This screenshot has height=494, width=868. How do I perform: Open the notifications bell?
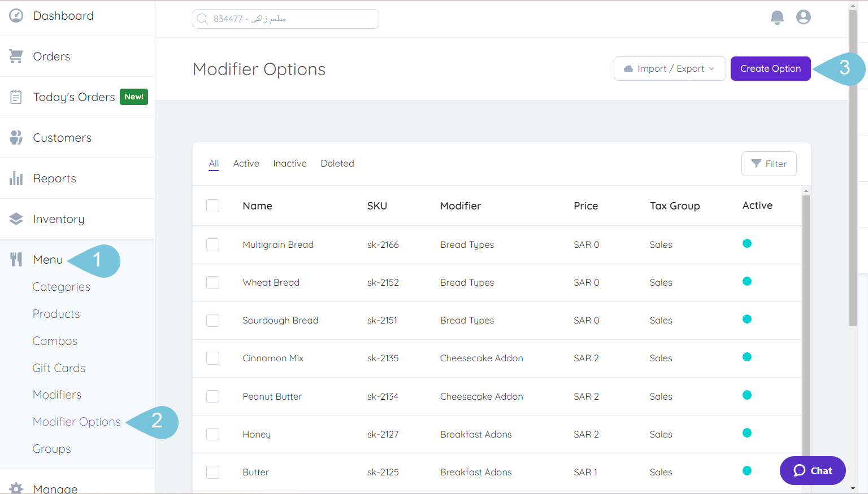pyautogui.click(x=777, y=18)
